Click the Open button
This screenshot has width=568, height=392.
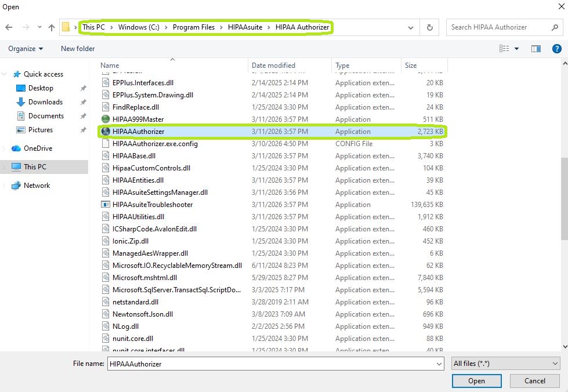click(476, 381)
